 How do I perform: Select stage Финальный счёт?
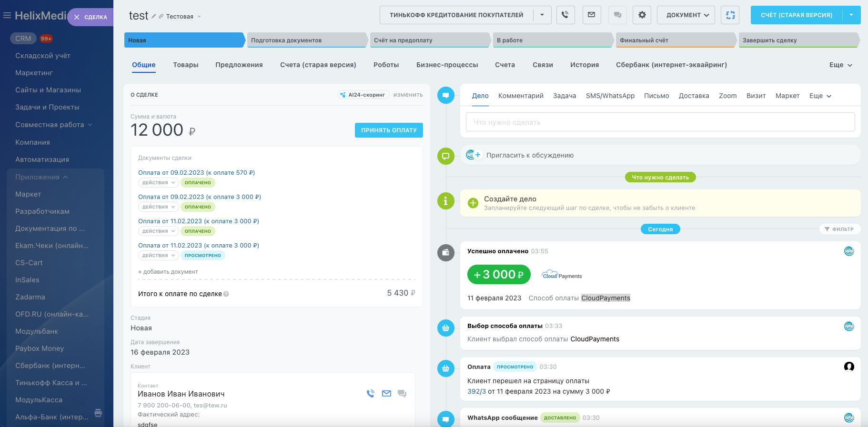[x=676, y=40]
